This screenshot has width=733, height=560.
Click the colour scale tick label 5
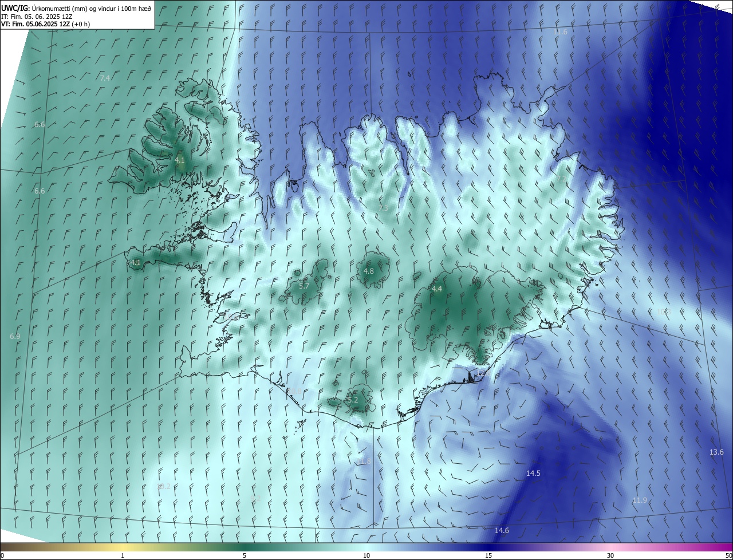coord(245,555)
